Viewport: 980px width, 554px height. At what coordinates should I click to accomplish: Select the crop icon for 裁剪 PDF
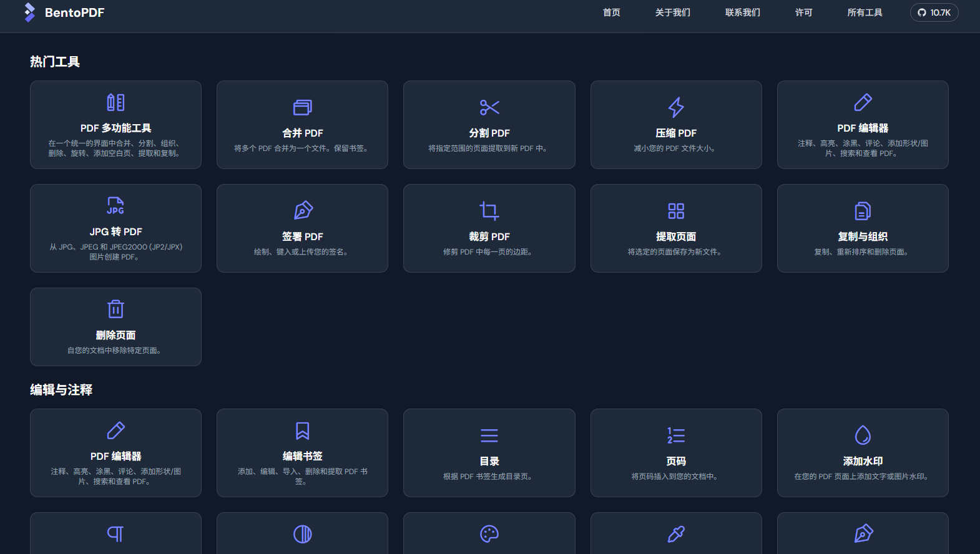[489, 211]
